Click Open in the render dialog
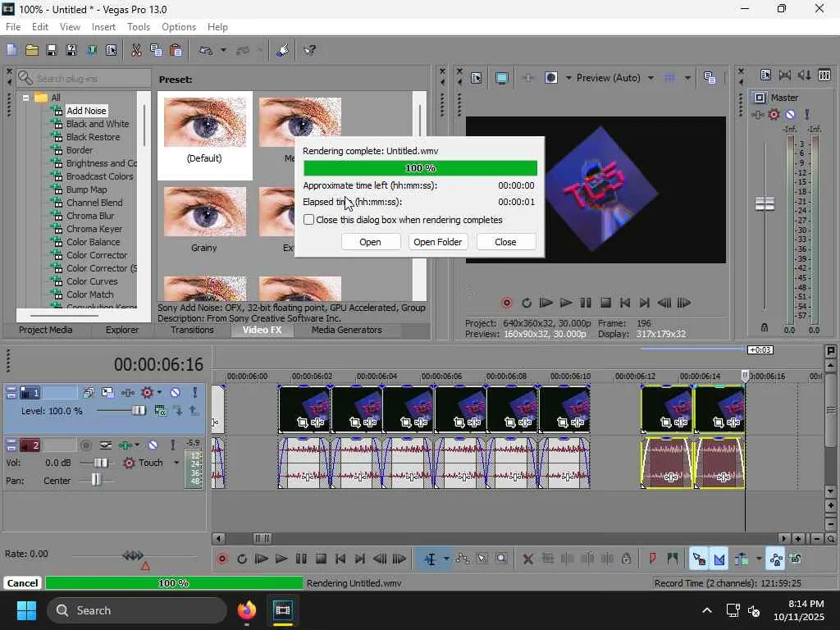840x630 pixels. click(370, 242)
